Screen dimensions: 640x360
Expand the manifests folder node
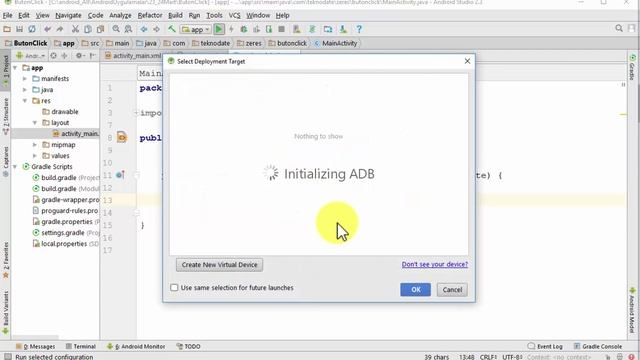point(25,78)
